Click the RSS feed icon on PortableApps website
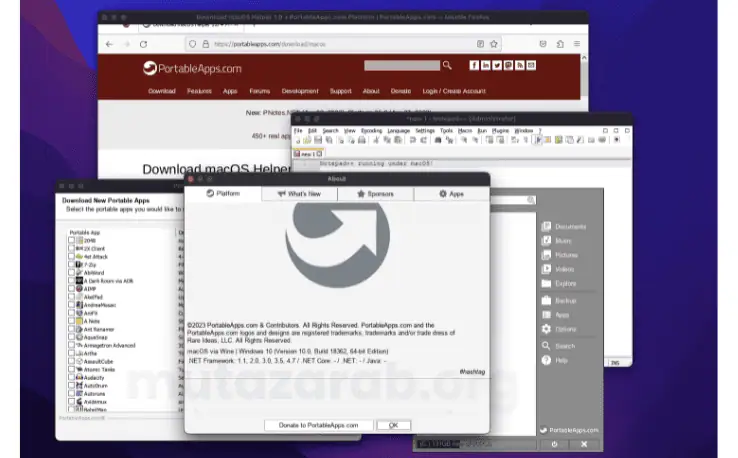The width and height of the screenshot is (738, 458). 520,65
